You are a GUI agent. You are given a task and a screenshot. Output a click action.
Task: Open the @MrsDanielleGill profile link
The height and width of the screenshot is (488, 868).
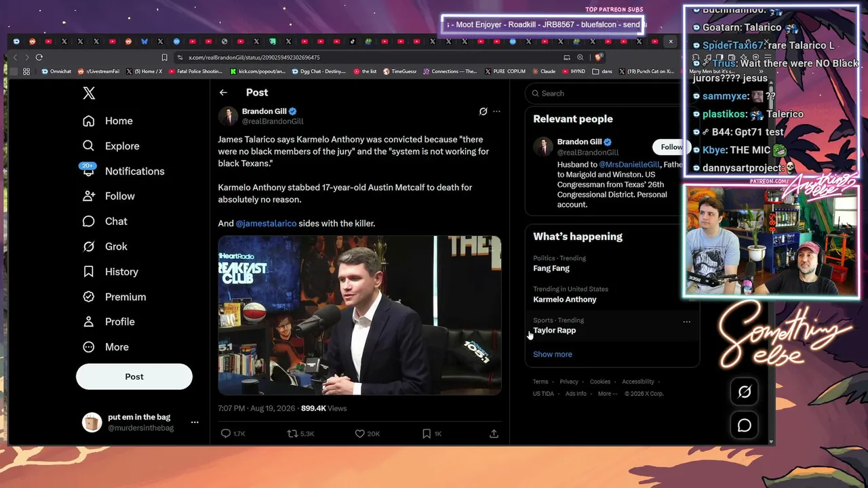[629, 164]
